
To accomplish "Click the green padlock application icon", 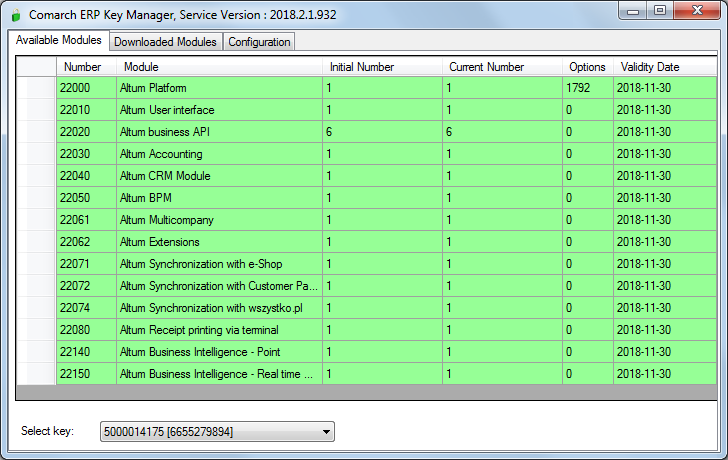I will (x=16, y=15).
